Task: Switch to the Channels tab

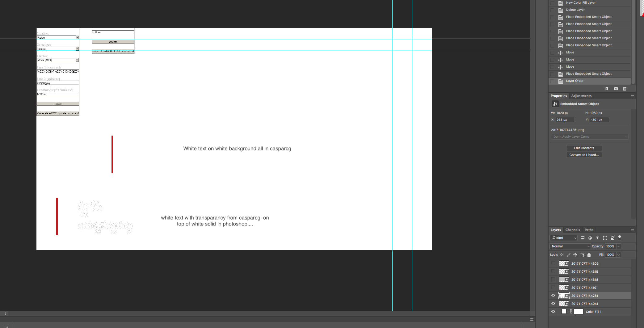Action: click(573, 230)
